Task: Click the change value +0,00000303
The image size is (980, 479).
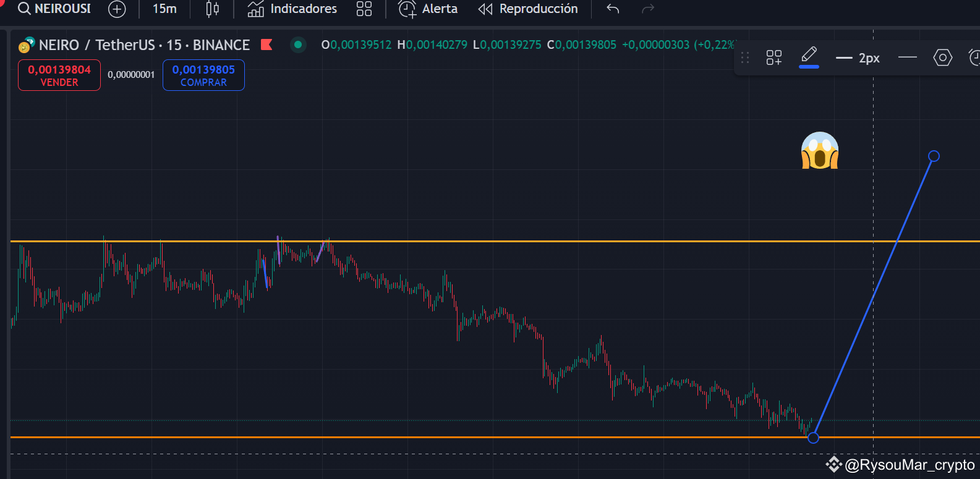Action: coord(655,45)
